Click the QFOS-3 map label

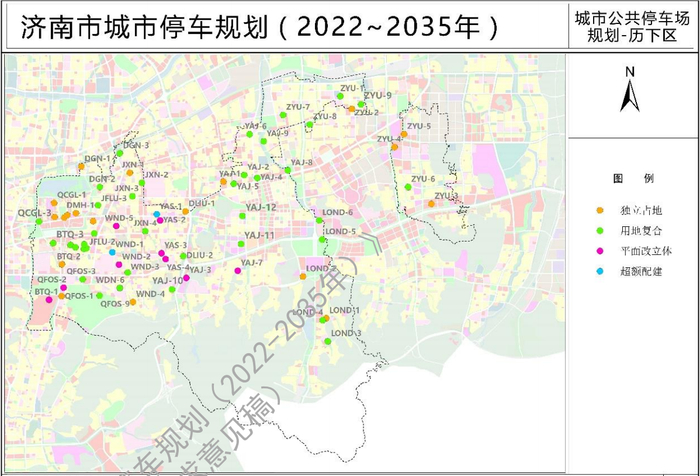81,271
